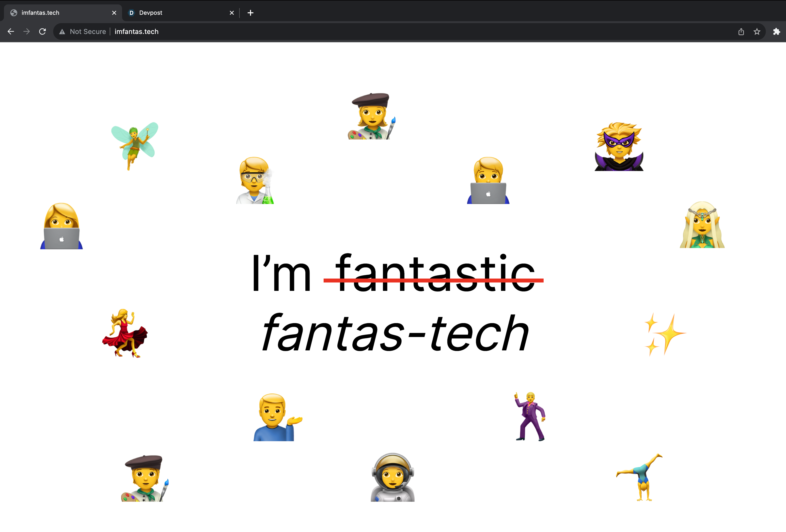Click the share page icon
This screenshot has height=532, width=786.
(741, 31)
